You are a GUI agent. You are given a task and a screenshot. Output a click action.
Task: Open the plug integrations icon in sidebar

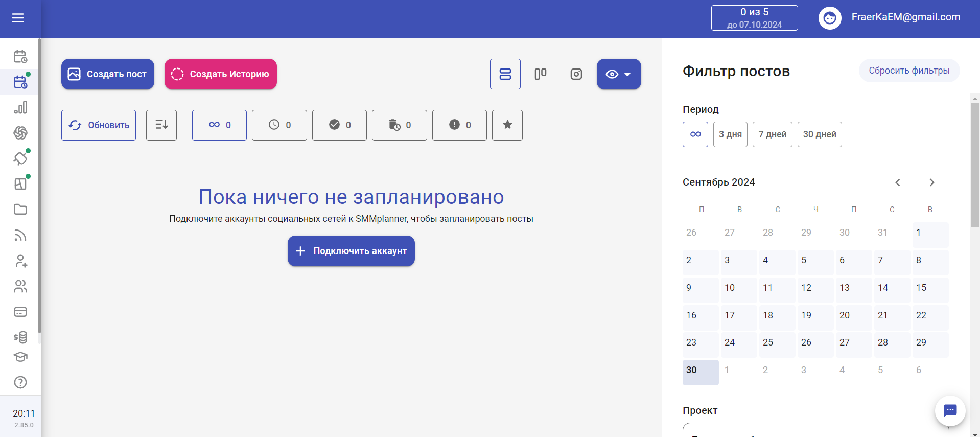(20, 158)
